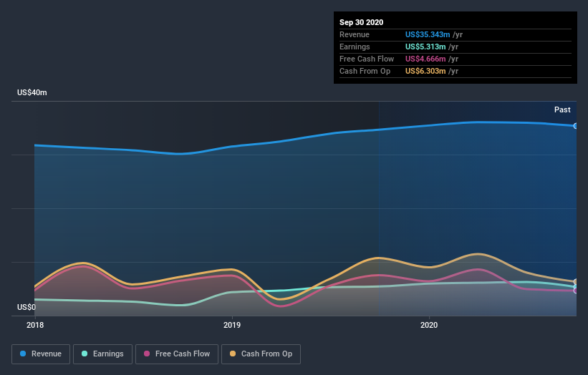Toggle the Revenue legend button
The image size is (588, 375).
click(41, 354)
